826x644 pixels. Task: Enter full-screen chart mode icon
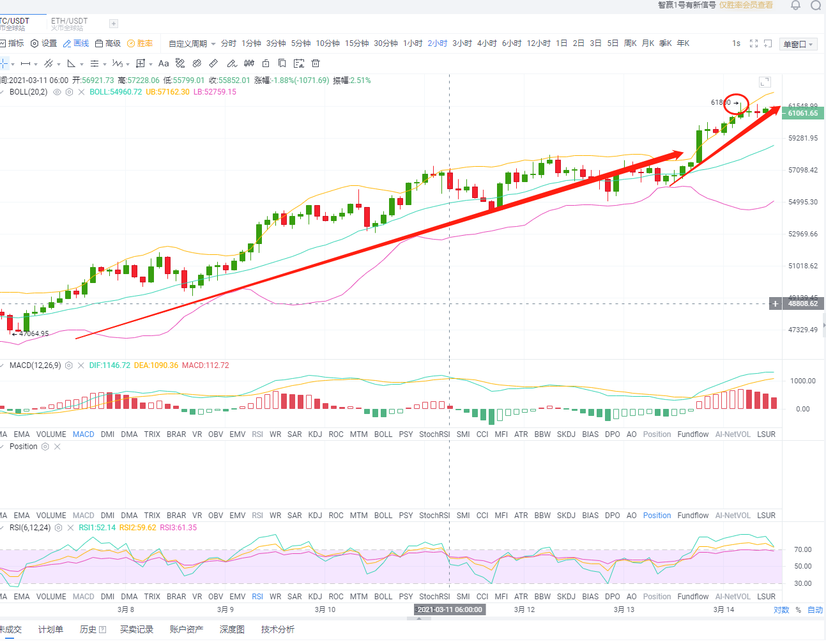point(754,43)
